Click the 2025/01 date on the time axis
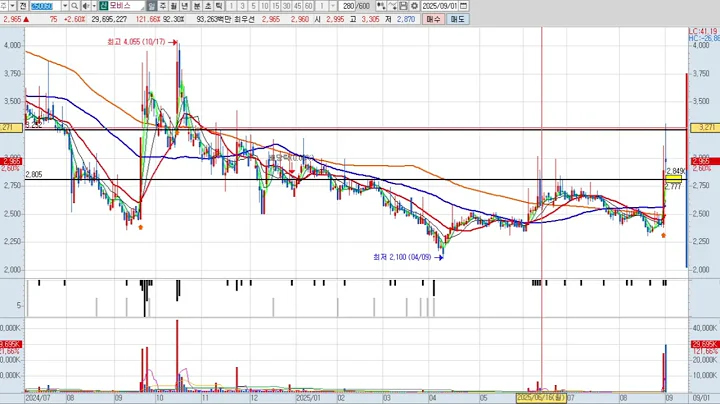The height and width of the screenshot is (404, 720). pos(309,398)
